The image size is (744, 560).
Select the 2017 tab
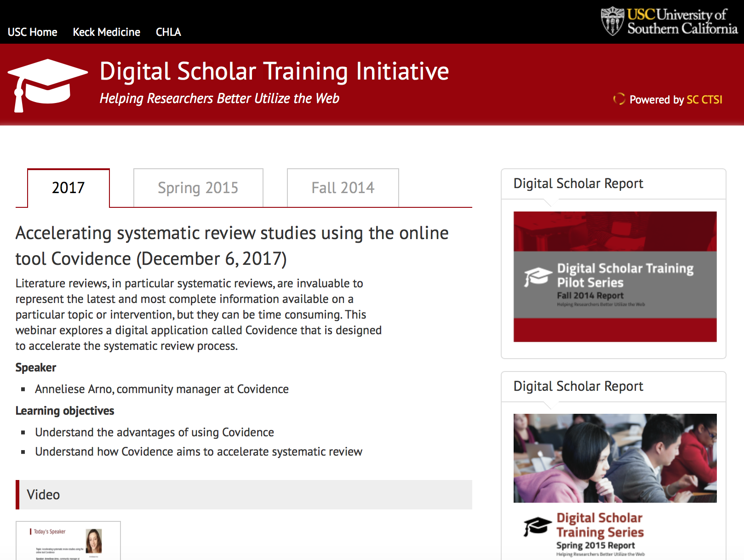pyautogui.click(x=68, y=188)
